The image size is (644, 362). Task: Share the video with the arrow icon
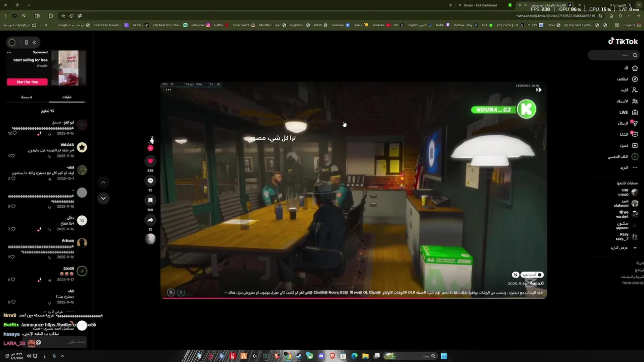tap(150, 220)
